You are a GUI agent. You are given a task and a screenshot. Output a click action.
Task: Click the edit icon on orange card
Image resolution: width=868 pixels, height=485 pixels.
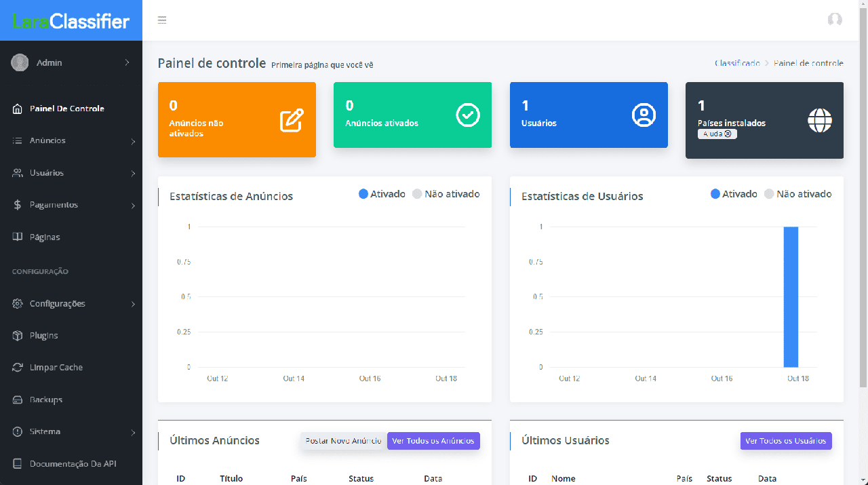292,120
